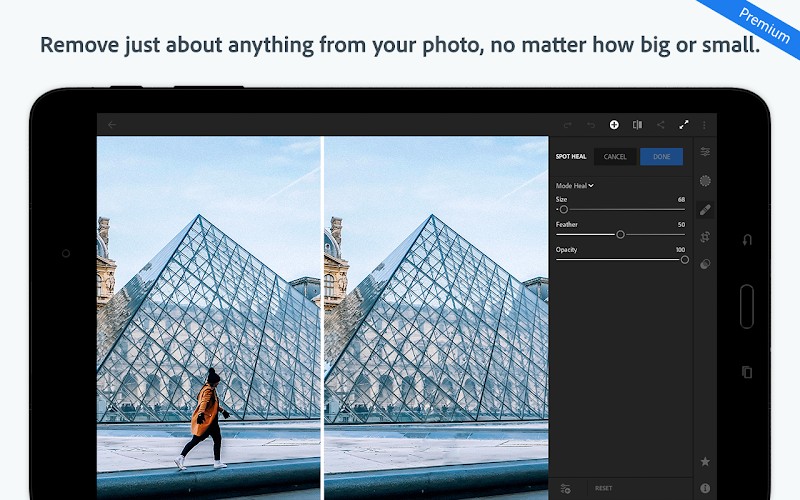Tap the back arrow in the top bar
Image resolution: width=800 pixels, height=500 pixels.
pos(112,125)
